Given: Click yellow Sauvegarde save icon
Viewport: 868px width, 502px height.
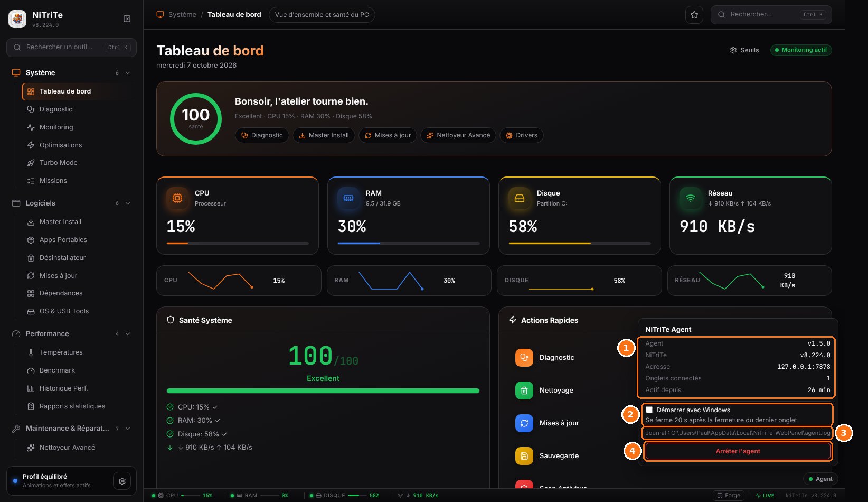Looking at the screenshot, I should pyautogui.click(x=524, y=456).
